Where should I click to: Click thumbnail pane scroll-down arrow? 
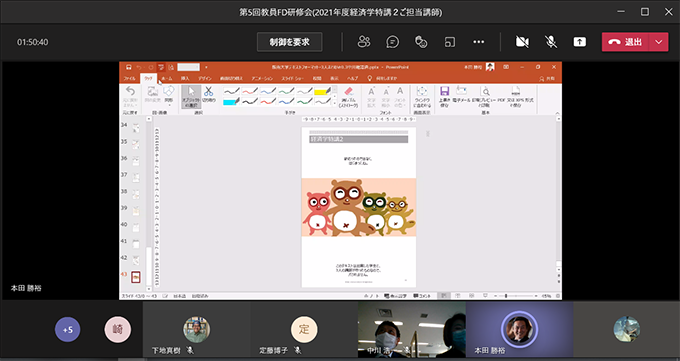[x=149, y=289]
